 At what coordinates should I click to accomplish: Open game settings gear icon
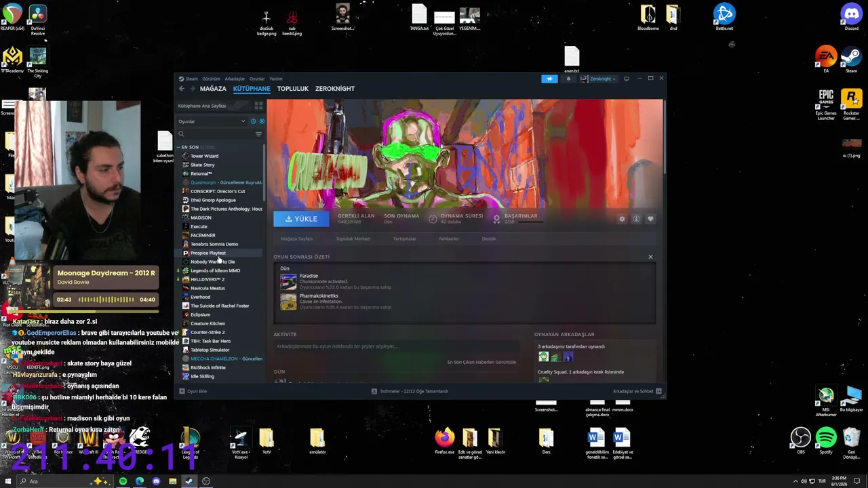coord(622,219)
